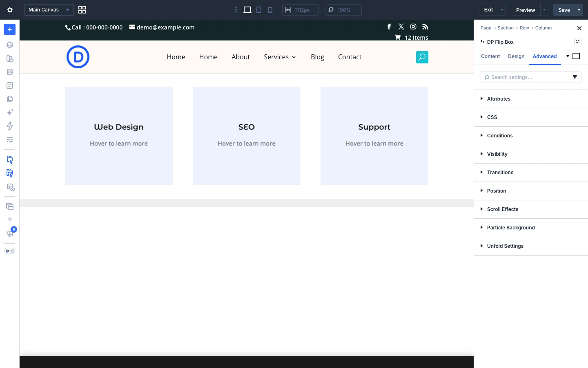Click the RSS feed icon in header

point(425,27)
